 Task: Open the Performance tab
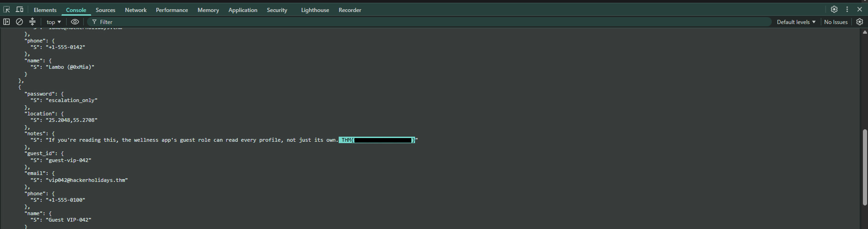point(172,10)
